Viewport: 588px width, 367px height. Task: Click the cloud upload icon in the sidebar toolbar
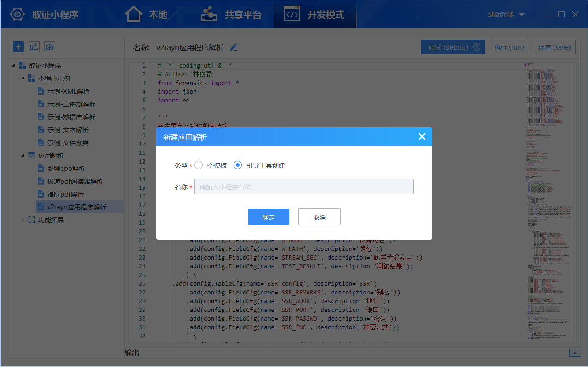tap(49, 46)
